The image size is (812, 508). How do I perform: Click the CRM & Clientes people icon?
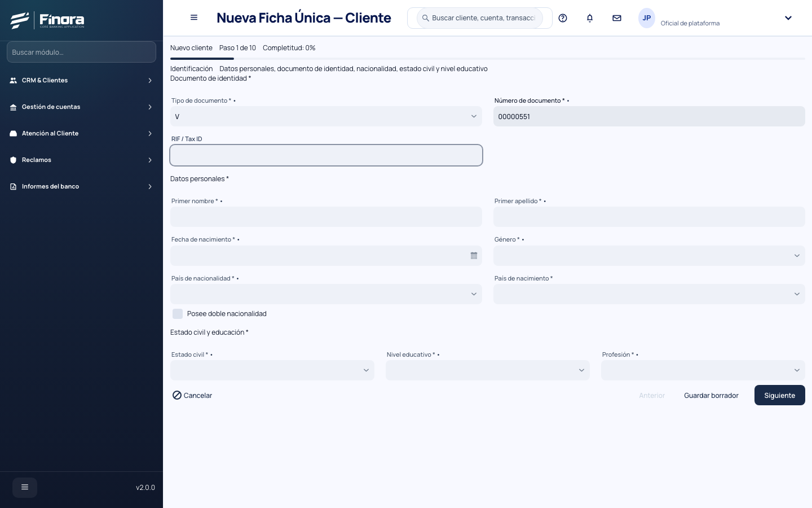tap(14, 80)
